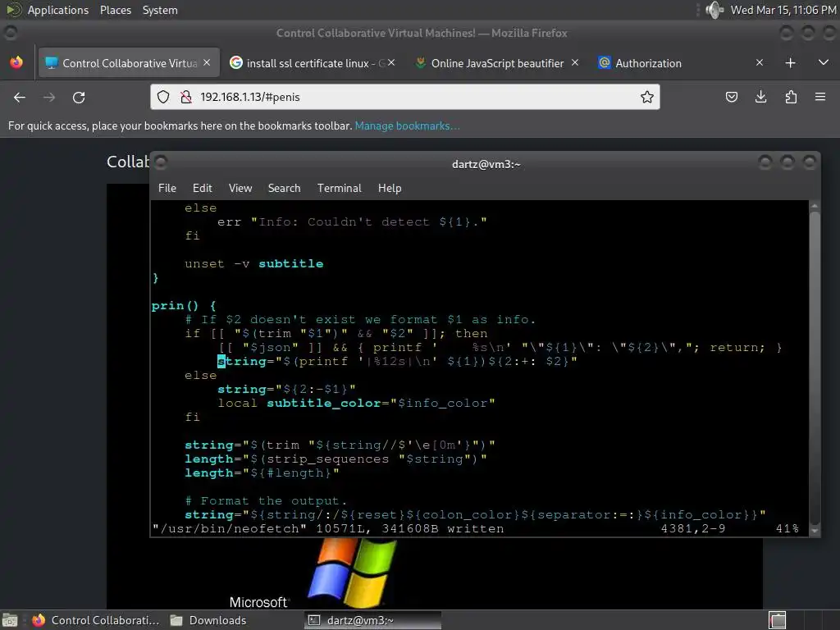Open the Applications menu in top panel
Viewport: 840px width, 630px height.
(x=58, y=10)
